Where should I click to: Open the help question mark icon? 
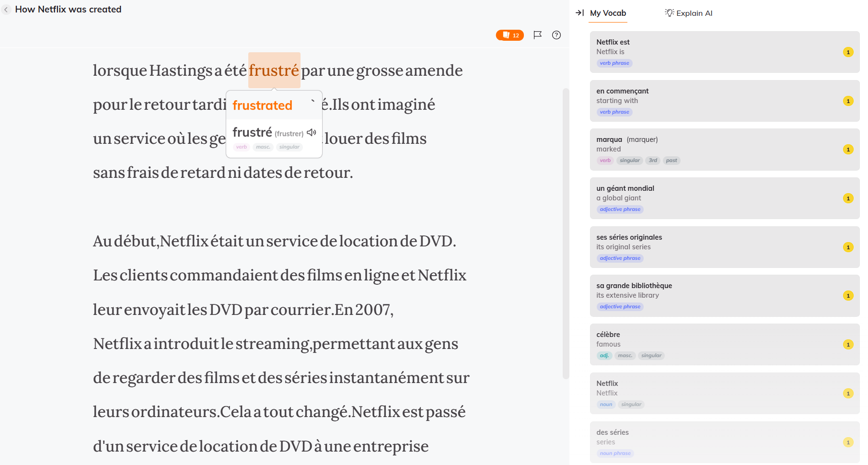tap(556, 35)
